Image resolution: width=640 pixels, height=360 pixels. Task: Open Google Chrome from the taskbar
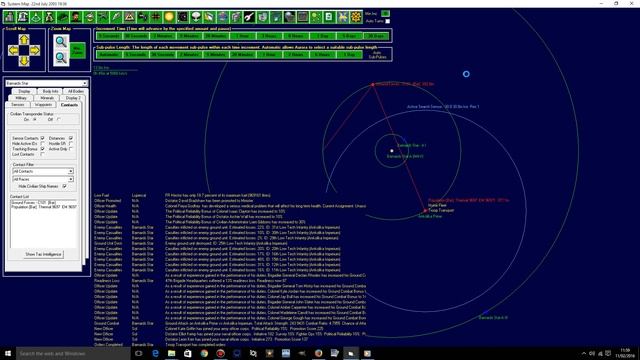[x=204, y=353]
